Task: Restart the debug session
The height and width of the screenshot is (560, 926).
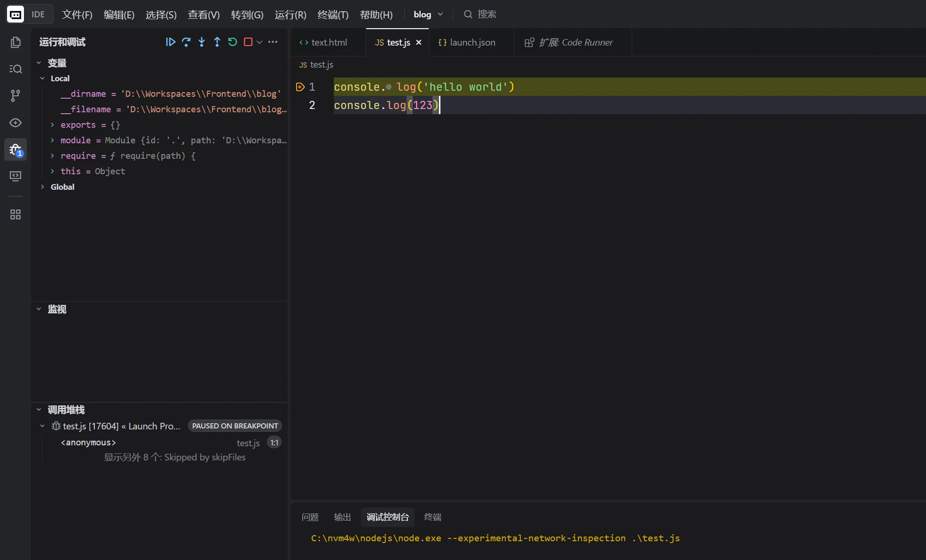Action: 233,42
